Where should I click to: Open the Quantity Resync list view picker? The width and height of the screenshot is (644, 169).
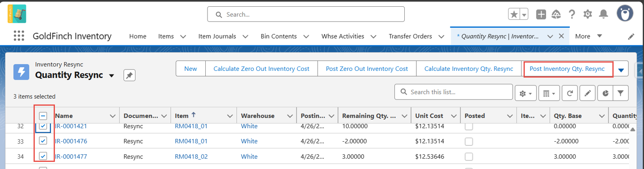(112, 76)
